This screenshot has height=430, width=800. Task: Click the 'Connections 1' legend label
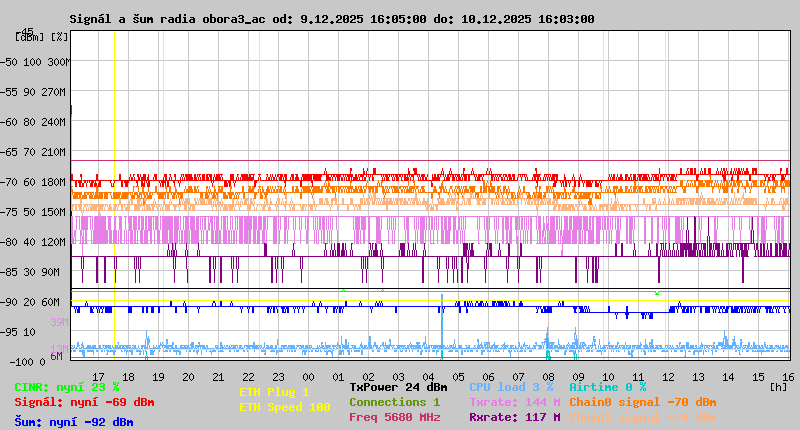(x=394, y=402)
